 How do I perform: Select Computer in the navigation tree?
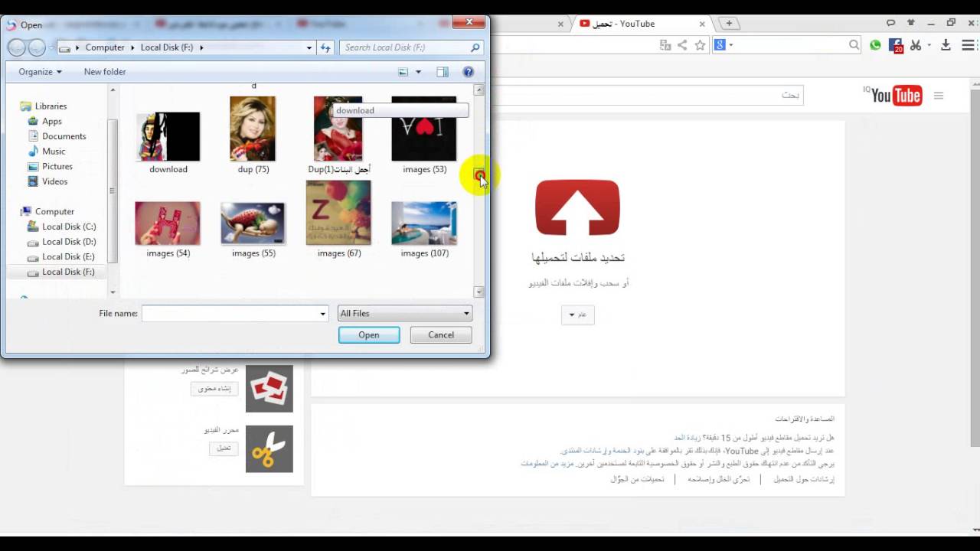54,211
